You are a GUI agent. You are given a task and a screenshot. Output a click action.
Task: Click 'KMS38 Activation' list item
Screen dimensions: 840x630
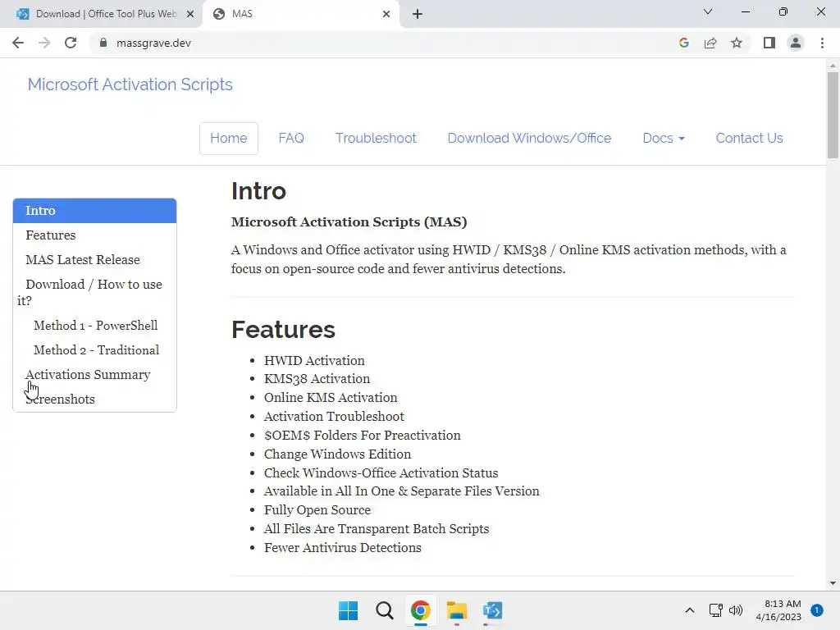pos(317,379)
